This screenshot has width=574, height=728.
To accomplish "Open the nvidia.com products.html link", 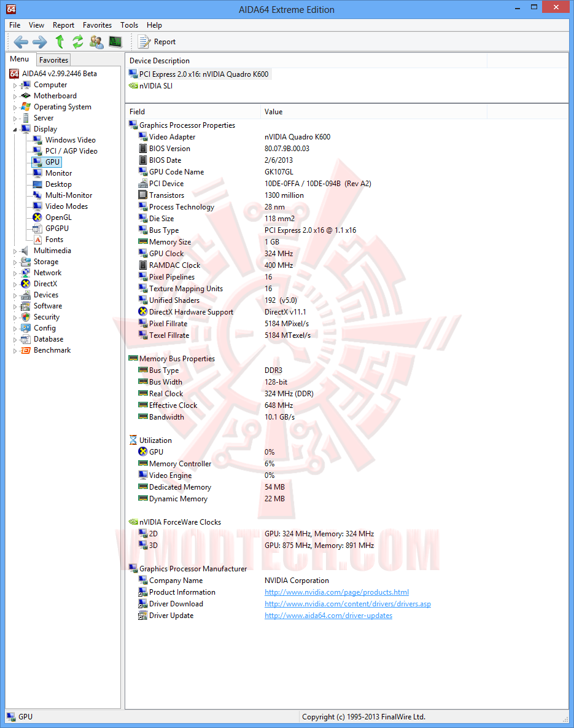I will 336,592.
